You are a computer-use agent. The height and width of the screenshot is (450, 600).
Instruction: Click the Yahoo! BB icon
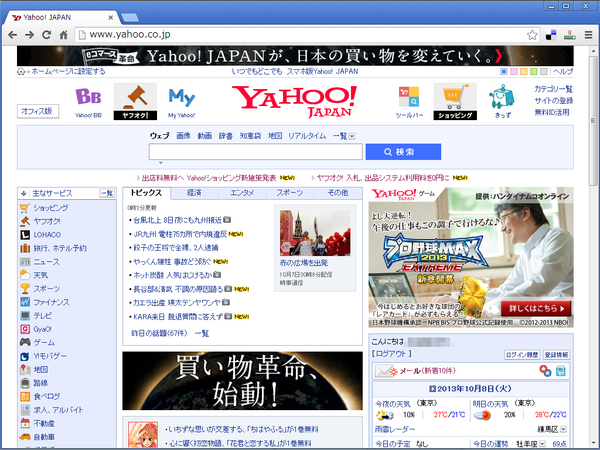point(89,101)
